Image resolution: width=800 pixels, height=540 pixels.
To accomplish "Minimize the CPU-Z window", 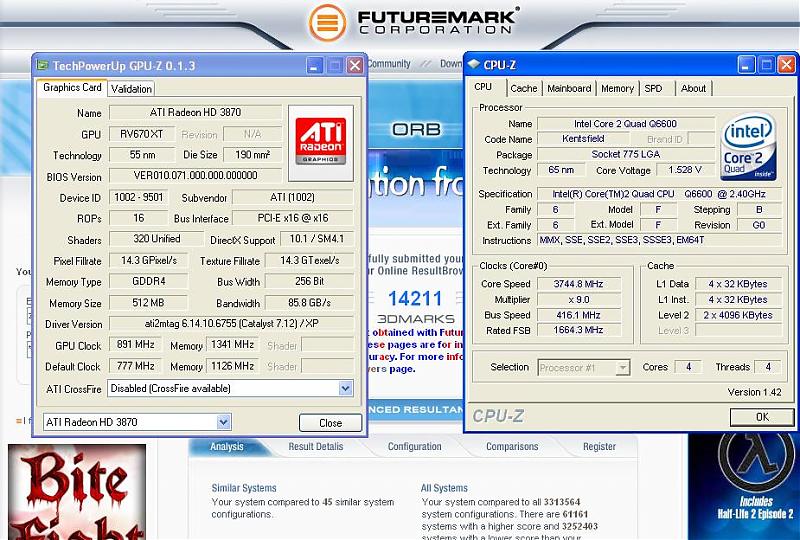I will 746,65.
